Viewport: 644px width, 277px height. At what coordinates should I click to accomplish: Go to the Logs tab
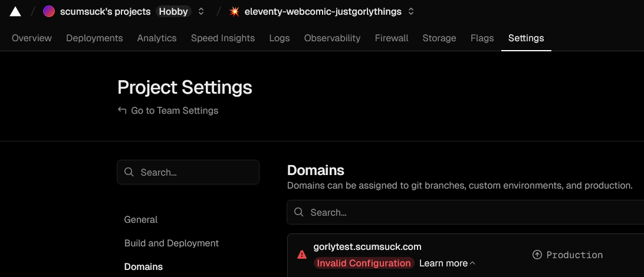click(280, 38)
